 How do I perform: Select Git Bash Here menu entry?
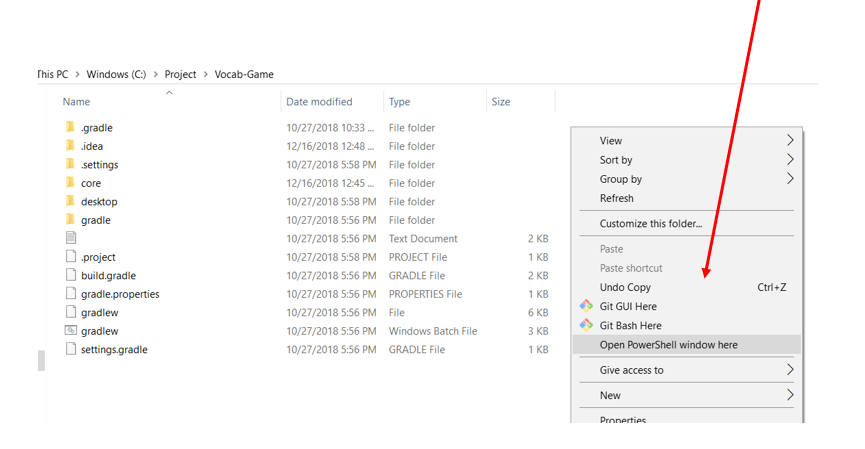[x=686, y=325]
